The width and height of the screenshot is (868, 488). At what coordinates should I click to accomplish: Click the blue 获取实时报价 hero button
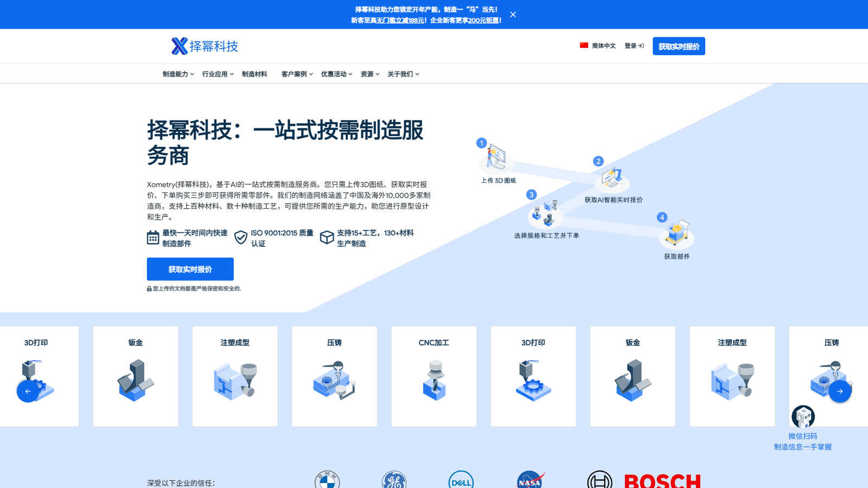(x=190, y=268)
